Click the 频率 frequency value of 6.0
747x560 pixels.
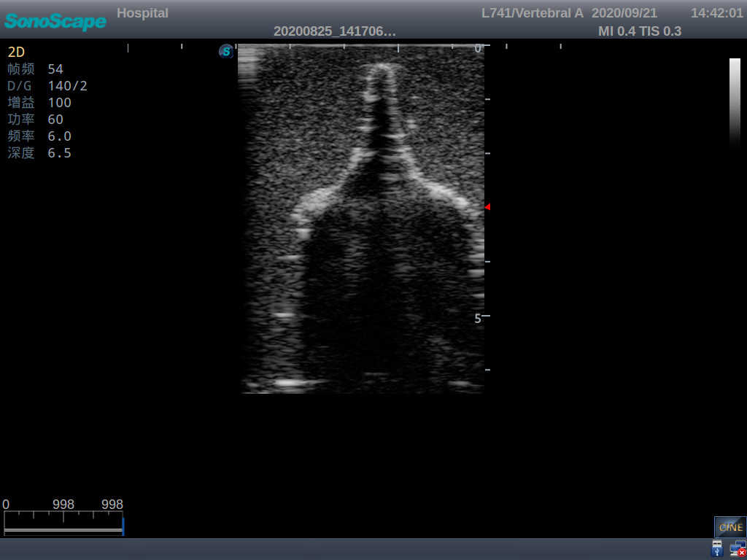point(59,136)
